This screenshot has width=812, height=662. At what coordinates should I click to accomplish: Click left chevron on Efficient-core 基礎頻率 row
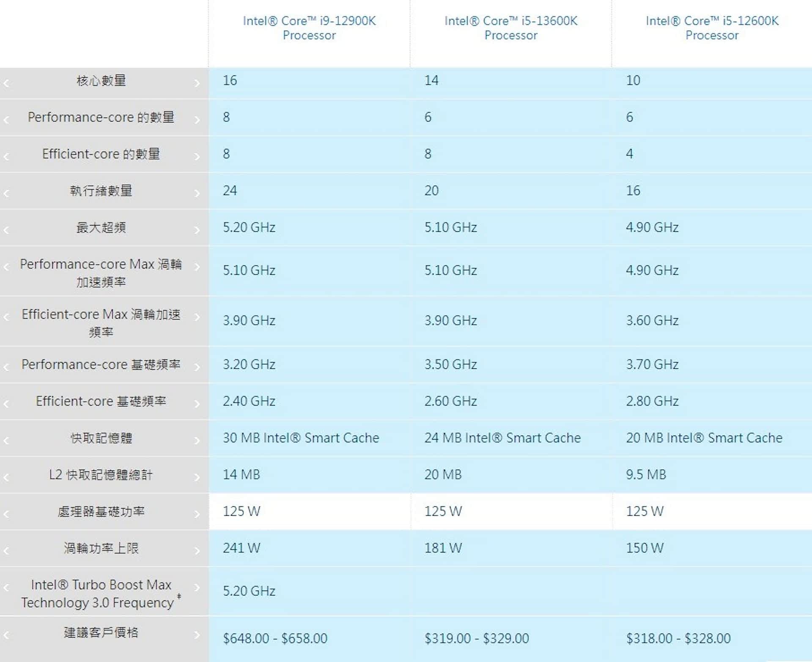pos(6,404)
